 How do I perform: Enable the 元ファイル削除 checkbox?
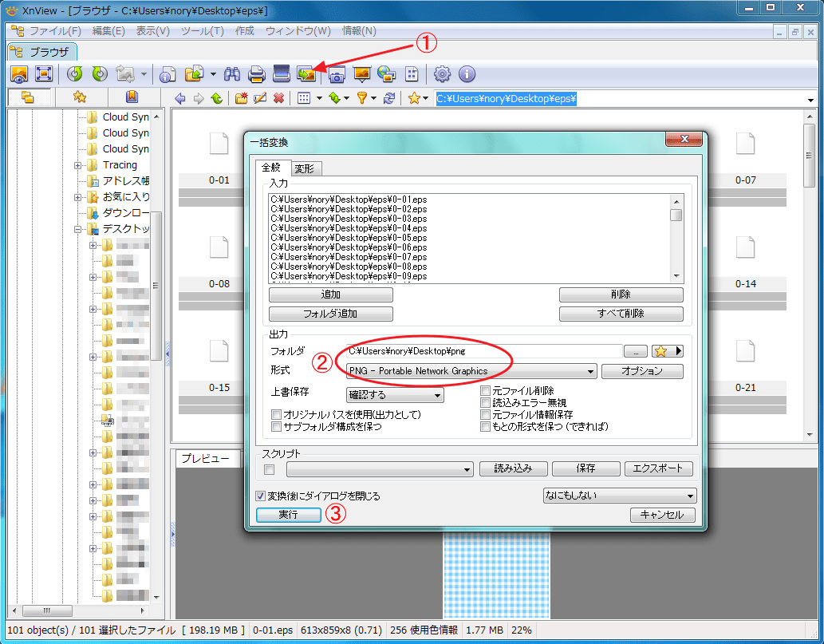(x=486, y=391)
